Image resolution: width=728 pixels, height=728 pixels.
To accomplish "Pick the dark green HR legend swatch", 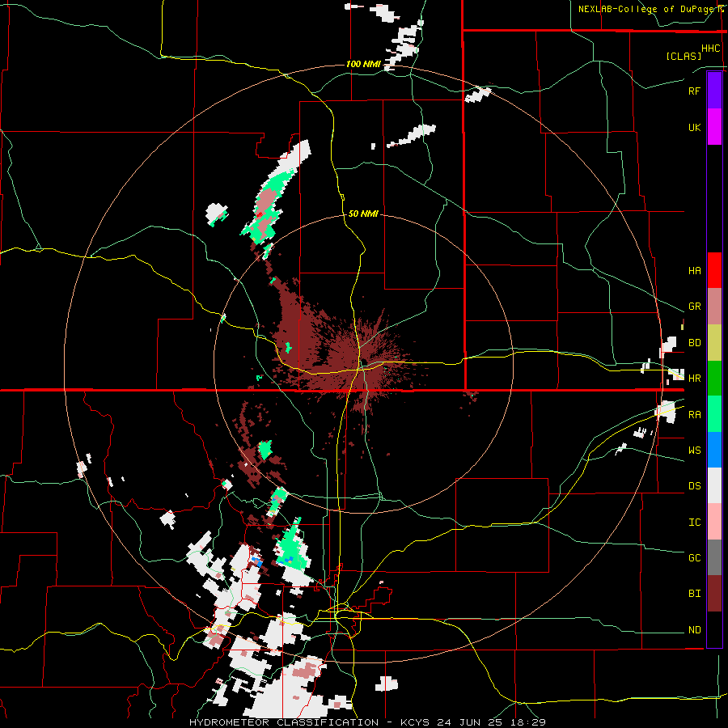I will point(714,379).
